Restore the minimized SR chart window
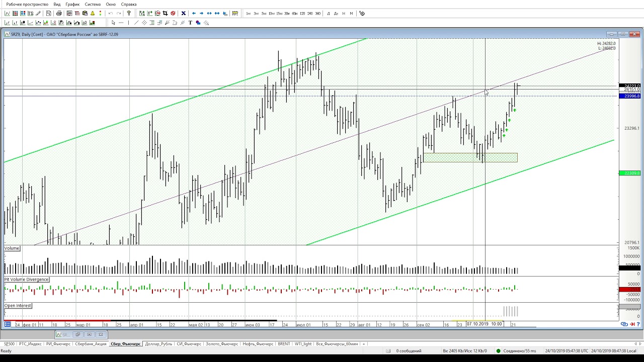 [x=77, y=334]
